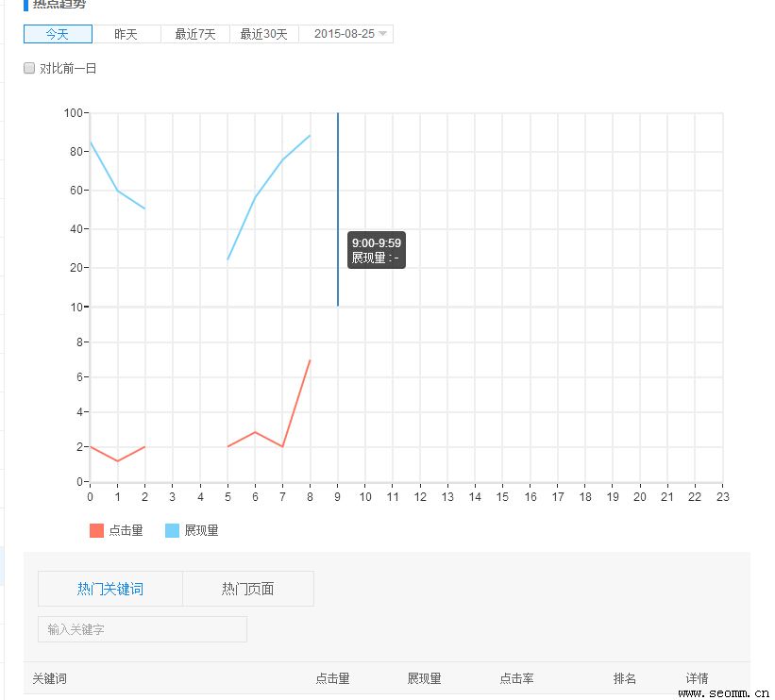Click the 详情 column header
775x700 pixels.
(x=697, y=678)
